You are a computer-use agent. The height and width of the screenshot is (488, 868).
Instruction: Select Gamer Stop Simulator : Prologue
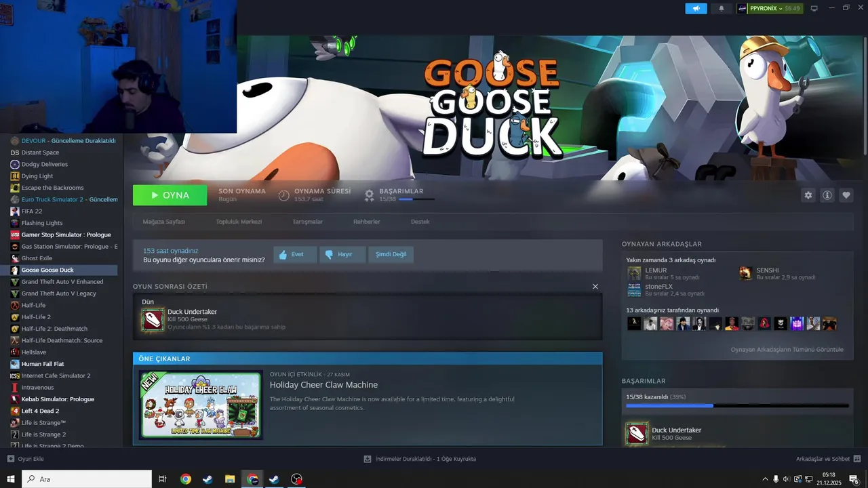click(x=66, y=235)
